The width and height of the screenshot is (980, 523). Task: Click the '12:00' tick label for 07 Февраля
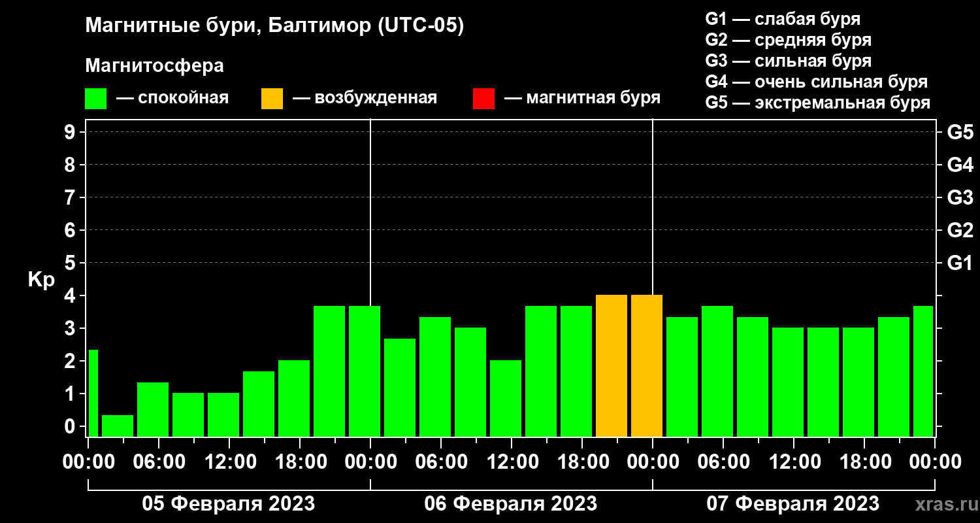pos(794,462)
